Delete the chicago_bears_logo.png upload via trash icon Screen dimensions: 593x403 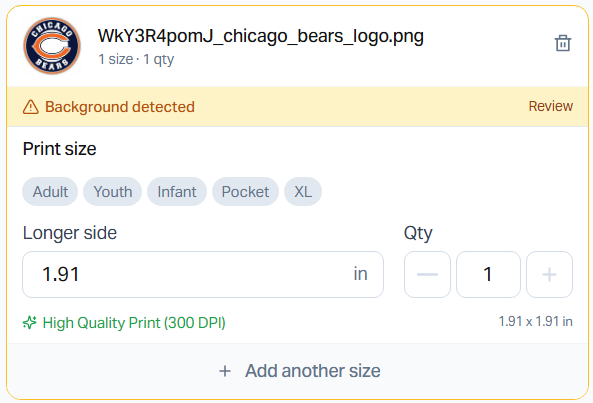coord(562,43)
